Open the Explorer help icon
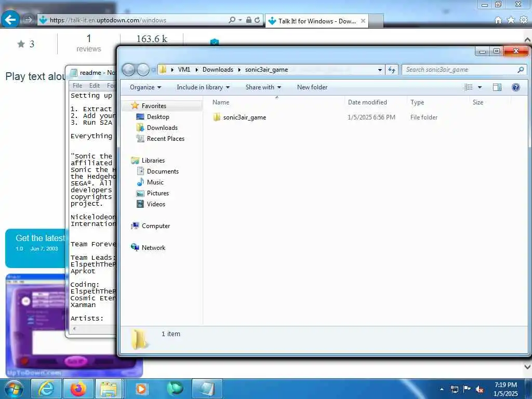Image resolution: width=532 pixels, height=399 pixels. tap(516, 87)
